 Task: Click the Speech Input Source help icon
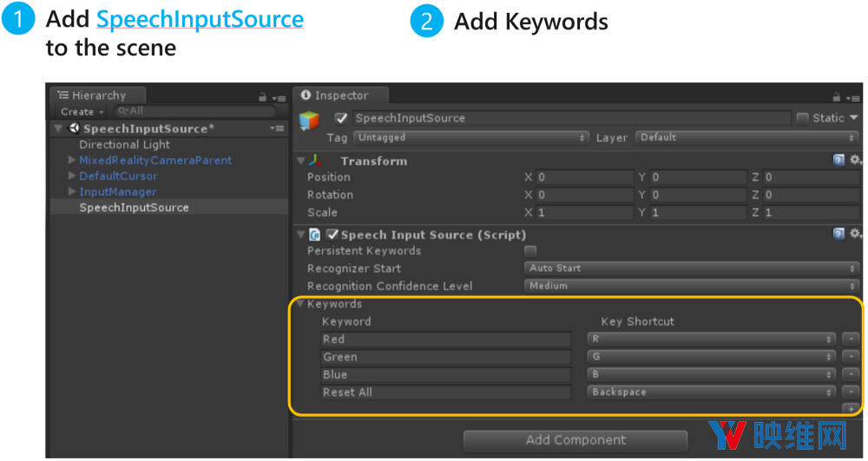838,234
